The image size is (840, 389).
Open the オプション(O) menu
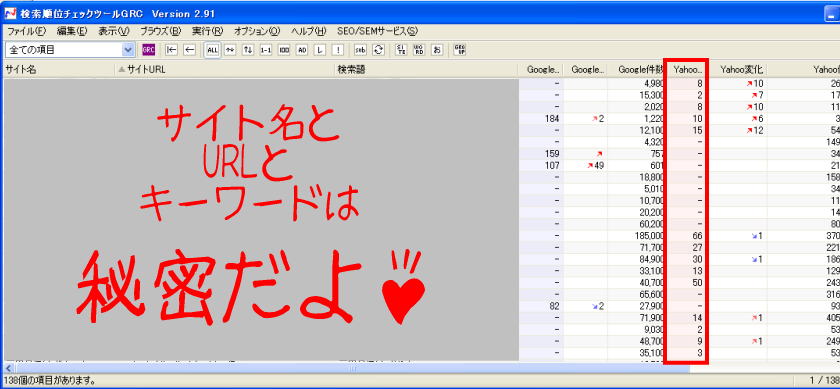click(x=257, y=31)
